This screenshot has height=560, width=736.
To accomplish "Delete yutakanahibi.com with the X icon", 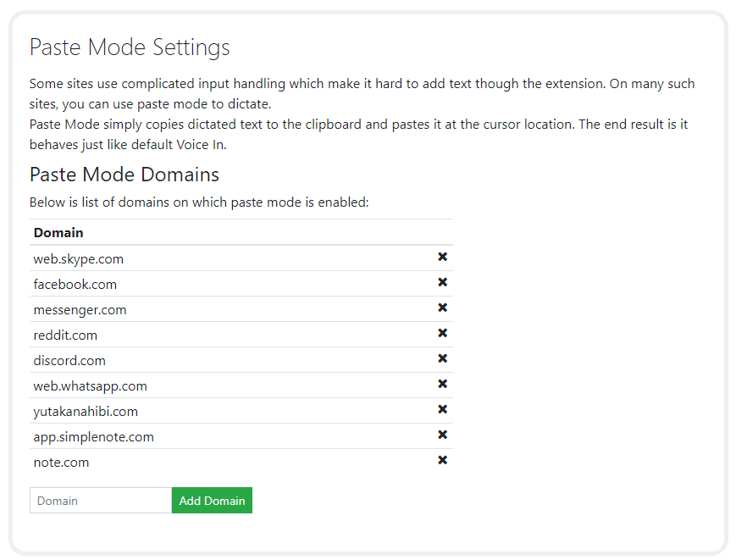I will point(442,409).
